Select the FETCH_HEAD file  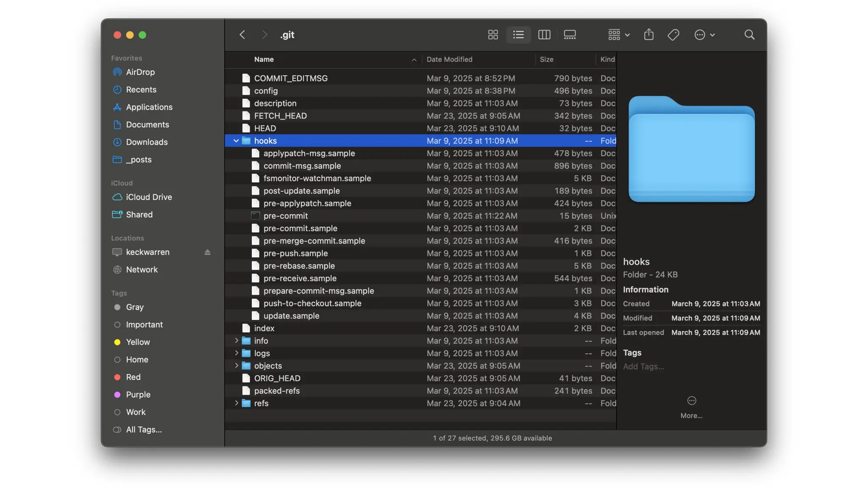click(x=420, y=116)
